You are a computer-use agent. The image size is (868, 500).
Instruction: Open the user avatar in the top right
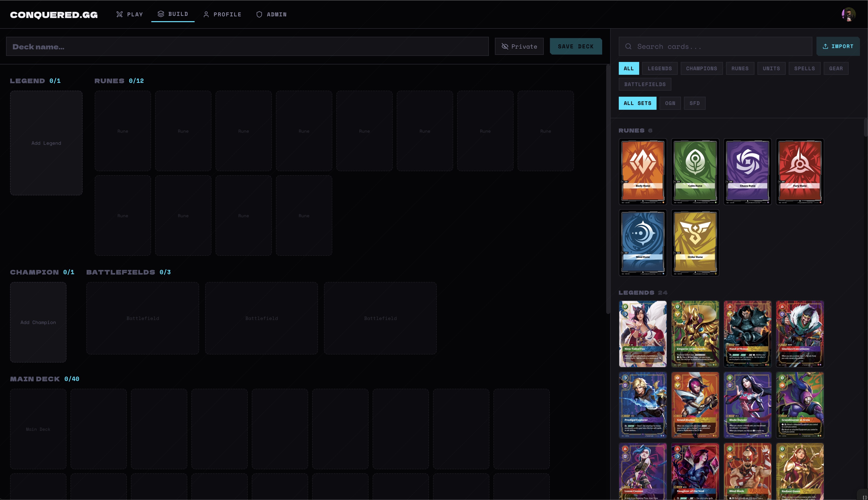tap(848, 14)
